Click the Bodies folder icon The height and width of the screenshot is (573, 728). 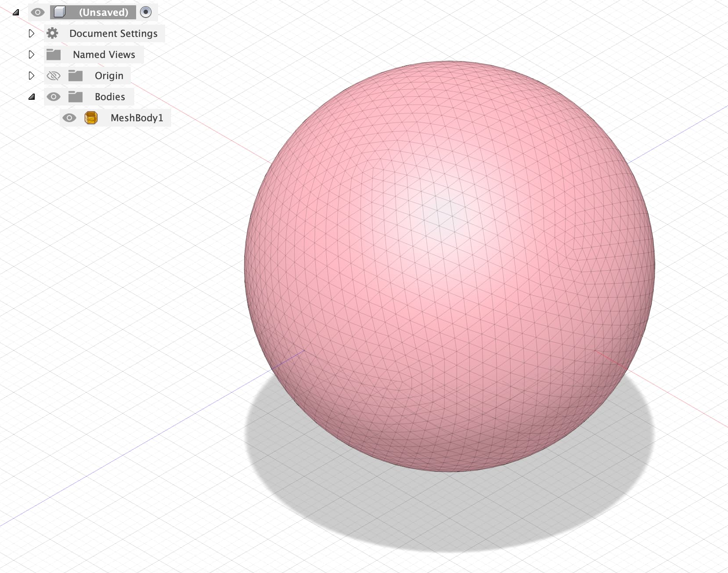click(76, 96)
